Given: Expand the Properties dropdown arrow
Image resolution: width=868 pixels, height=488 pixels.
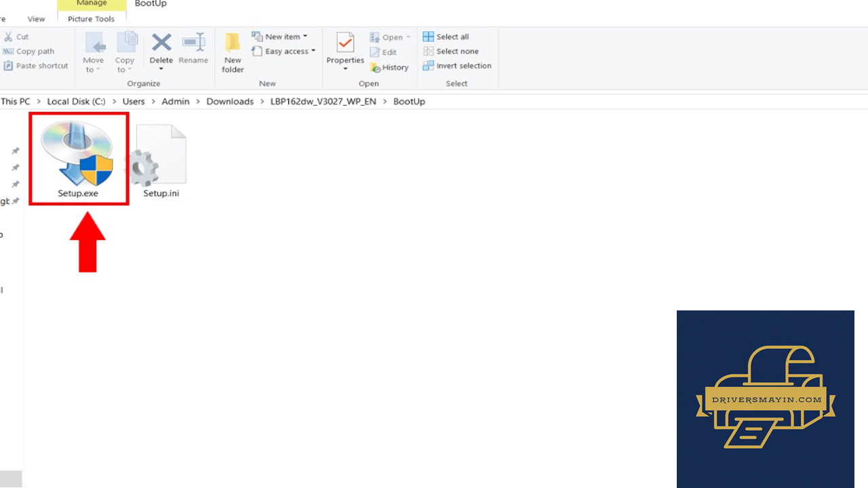Looking at the screenshot, I should point(345,69).
